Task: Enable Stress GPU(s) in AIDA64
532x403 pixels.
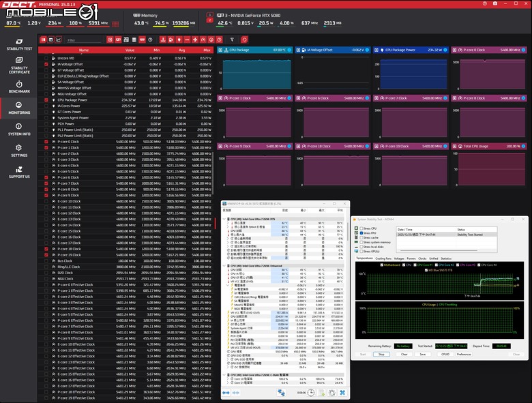Action: (x=361, y=252)
